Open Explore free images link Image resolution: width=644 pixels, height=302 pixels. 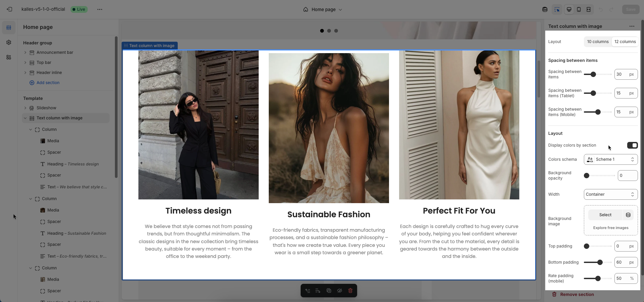point(611,228)
